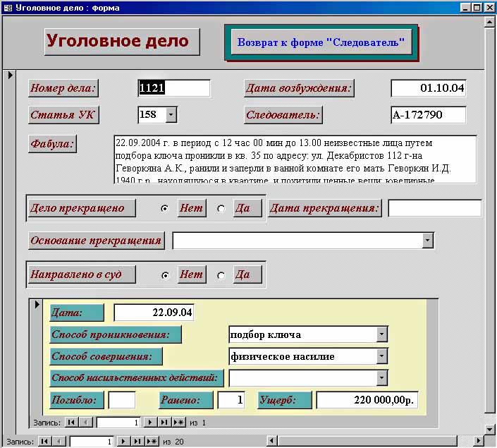Click the 'Основание прекращения' label
This screenshot has height=448, width=497.
coord(97,241)
